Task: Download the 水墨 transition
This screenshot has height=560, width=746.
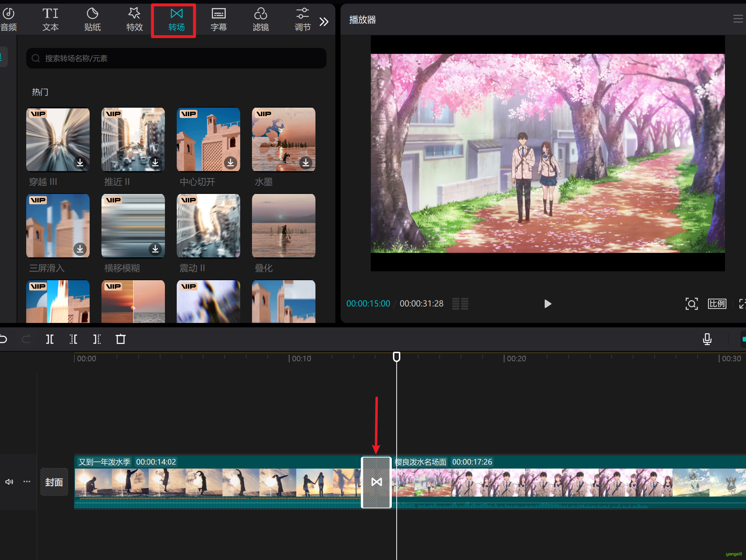Action: 306,162
